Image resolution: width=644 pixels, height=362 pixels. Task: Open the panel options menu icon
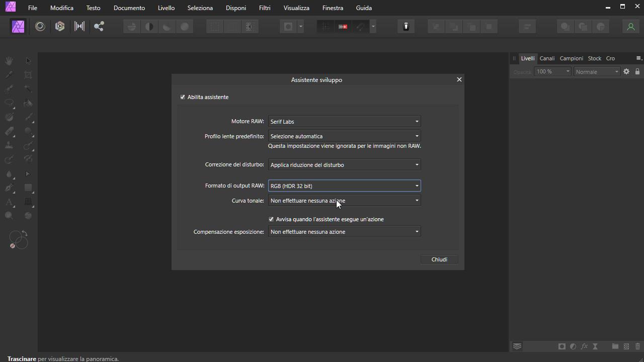[x=638, y=58]
